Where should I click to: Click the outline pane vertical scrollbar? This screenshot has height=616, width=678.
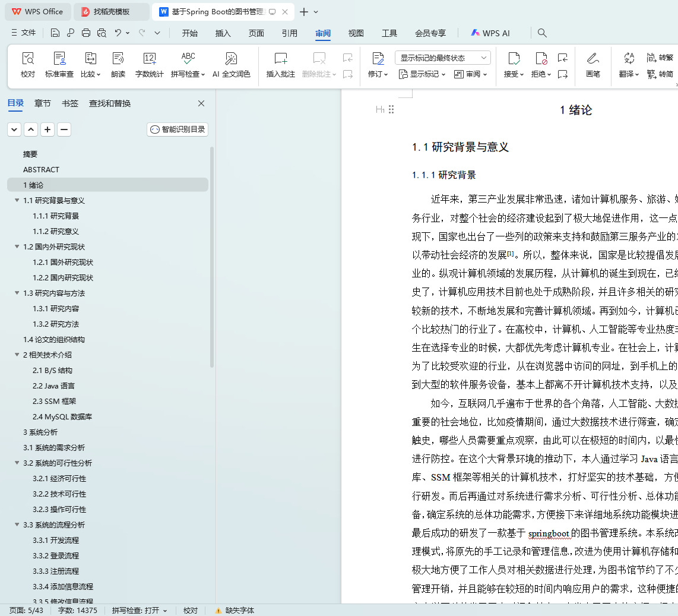coord(212,257)
